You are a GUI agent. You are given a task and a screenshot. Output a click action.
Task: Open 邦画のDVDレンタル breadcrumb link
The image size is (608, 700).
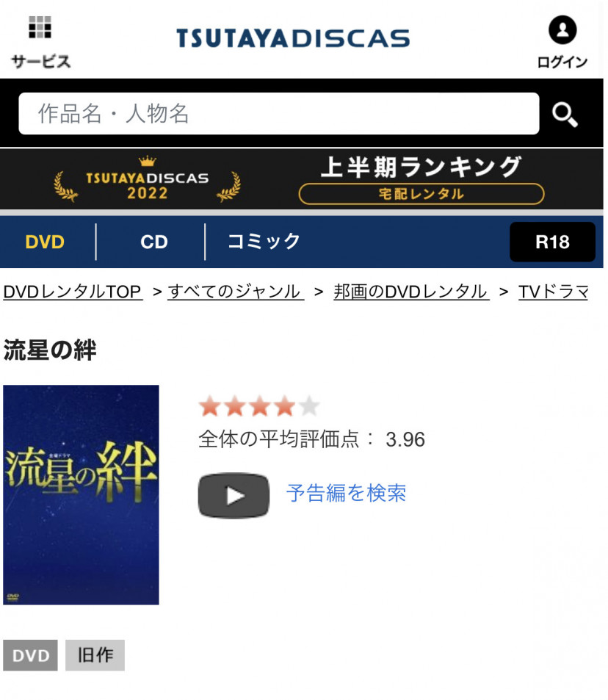[411, 292]
